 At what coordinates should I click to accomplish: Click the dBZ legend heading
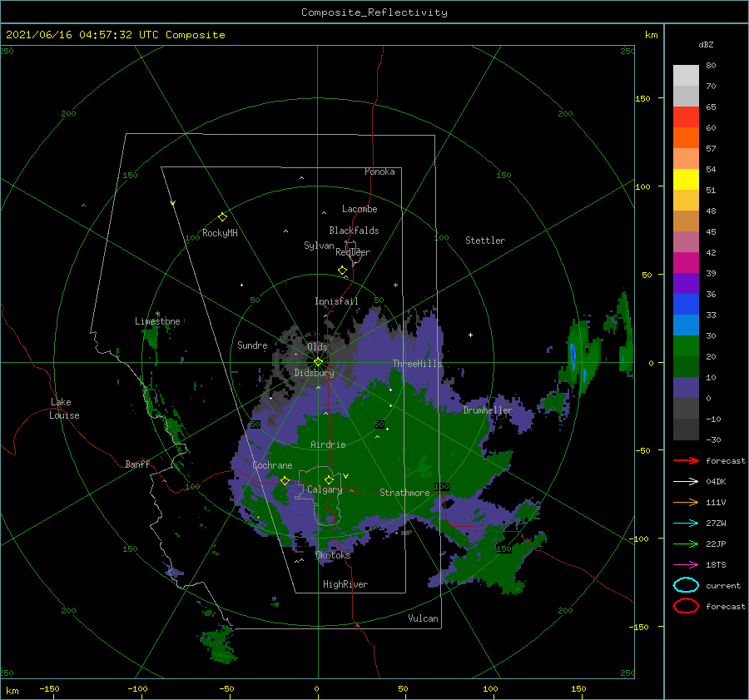[x=706, y=45]
